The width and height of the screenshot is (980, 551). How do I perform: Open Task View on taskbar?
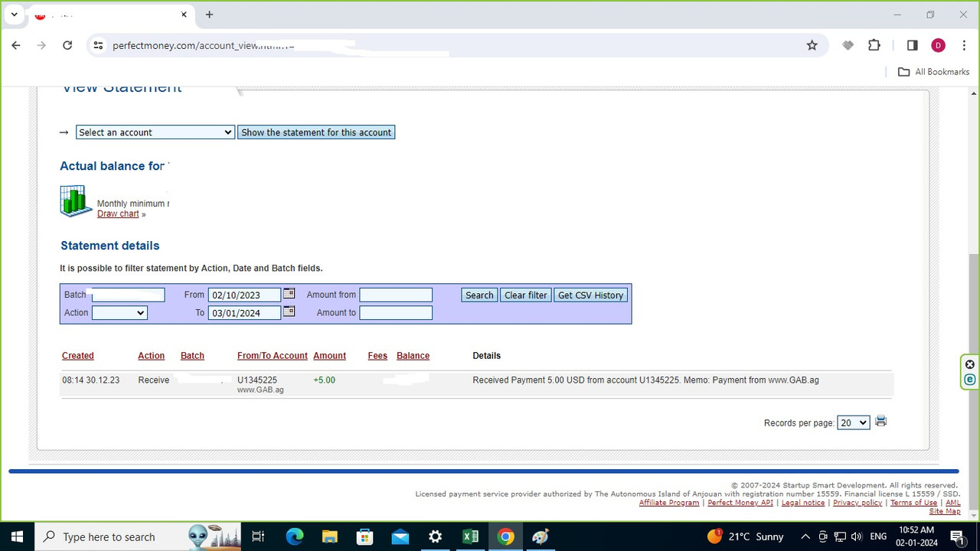pyautogui.click(x=258, y=536)
